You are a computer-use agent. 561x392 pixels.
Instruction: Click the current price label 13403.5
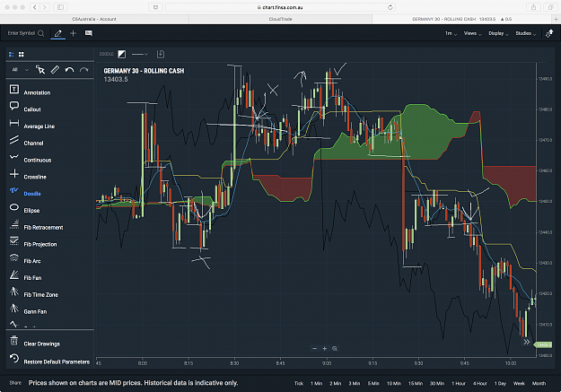click(x=543, y=344)
